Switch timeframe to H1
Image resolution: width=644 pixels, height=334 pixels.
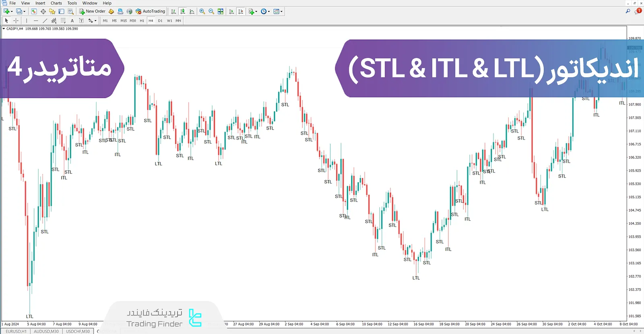pyautogui.click(x=142, y=21)
